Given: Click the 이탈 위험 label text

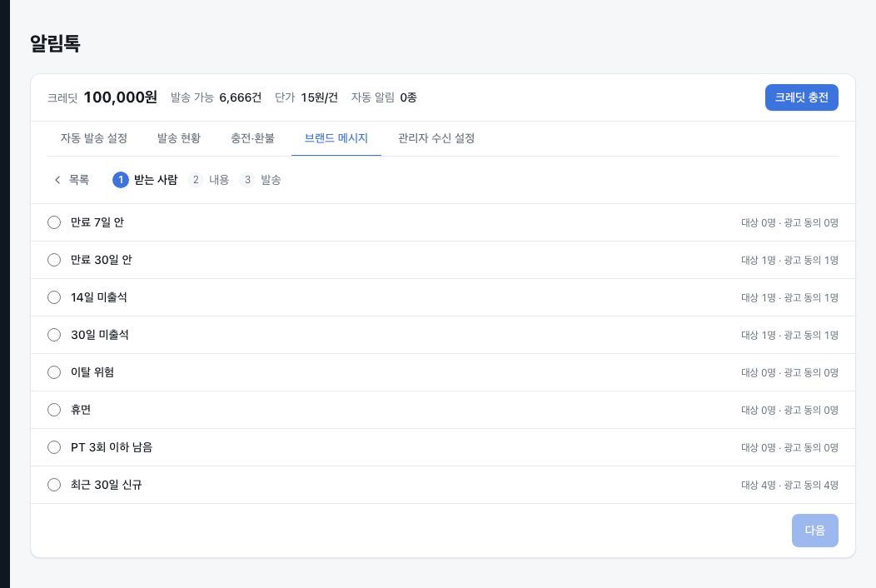Looking at the screenshot, I should [92, 372].
